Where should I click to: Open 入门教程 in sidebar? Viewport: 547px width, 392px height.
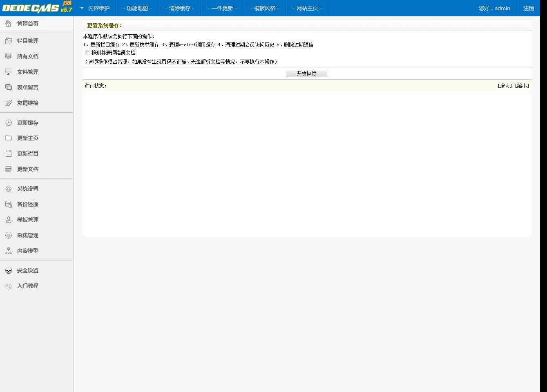pos(28,286)
